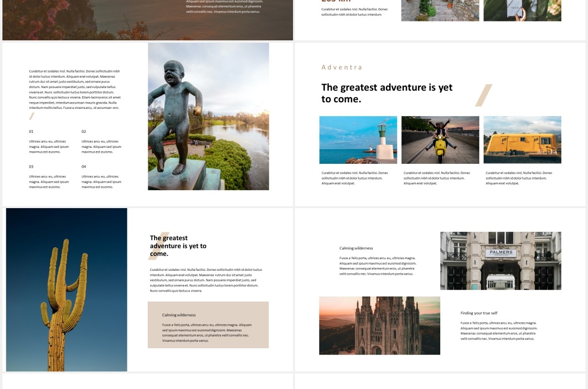
Task: Select the Palmers building photo
Action: pos(501,261)
